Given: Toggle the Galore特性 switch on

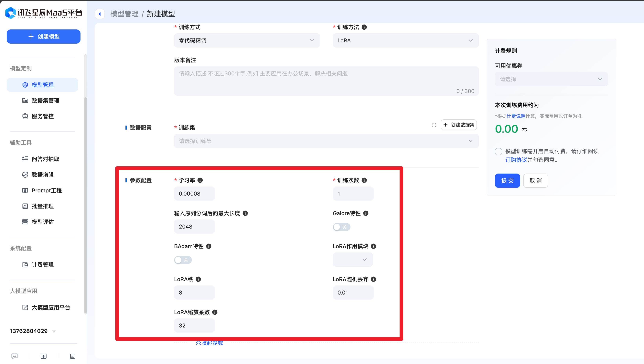Looking at the screenshot, I should (x=341, y=227).
